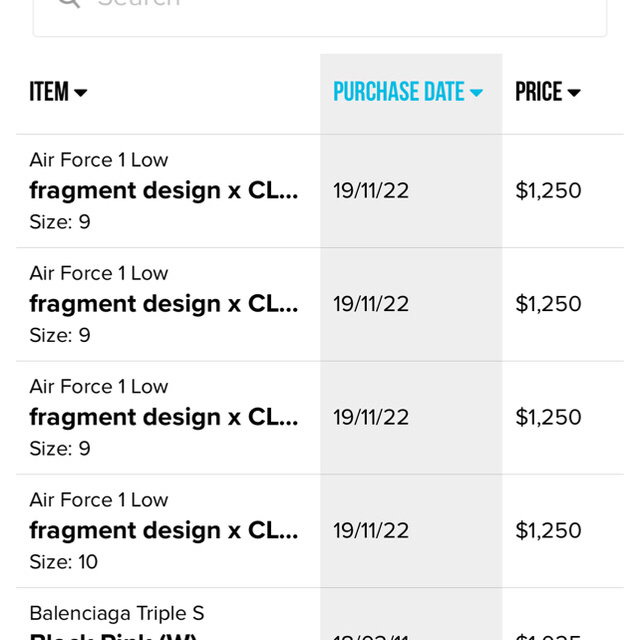The width and height of the screenshot is (640, 640).
Task: Click Size: 10 text in fourth row
Action: pyautogui.click(x=64, y=562)
